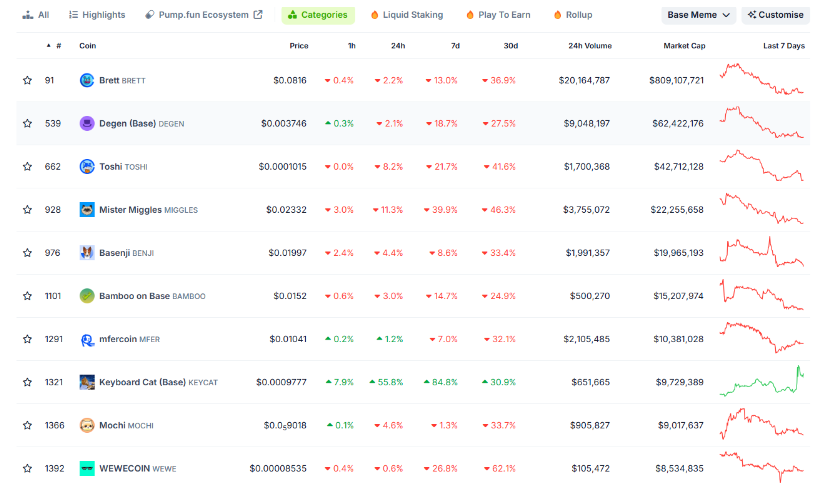Click the Customise button
Viewport: 821px width, 486px height.
coord(775,15)
